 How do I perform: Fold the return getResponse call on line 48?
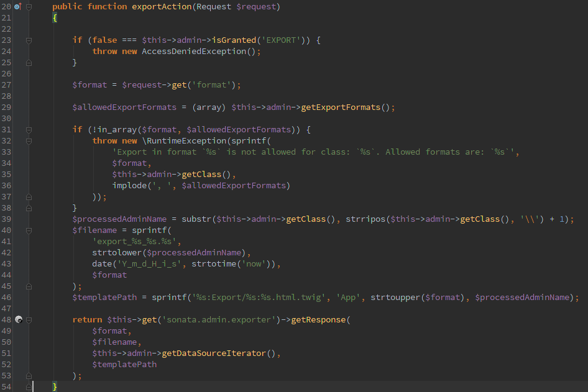pos(29,320)
